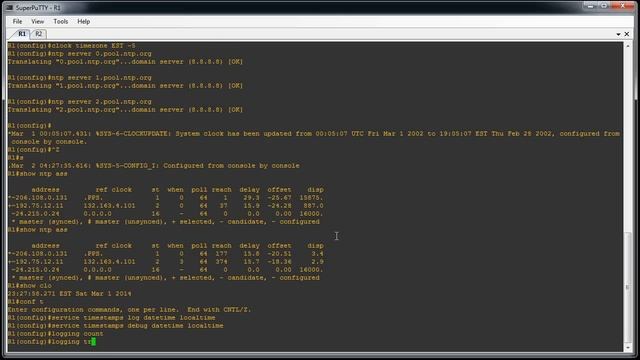Click the green cursor at the 'logging tr' prompt
640x360 pixels.
click(93, 342)
